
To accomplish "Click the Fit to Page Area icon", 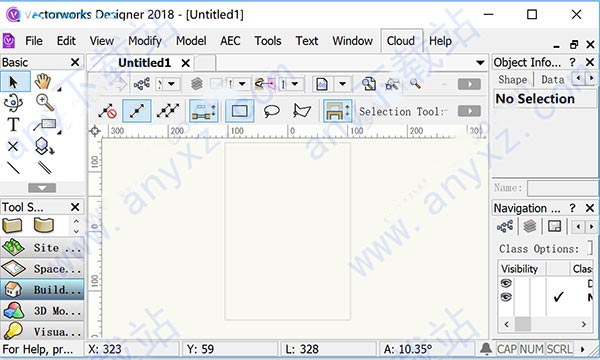I will coord(369,84).
